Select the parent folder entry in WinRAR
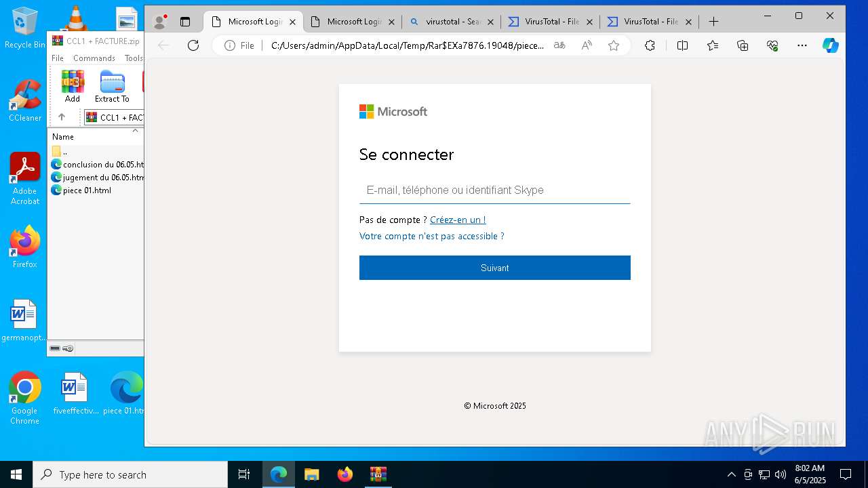Viewport: 868px width, 488px height. pos(60,151)
